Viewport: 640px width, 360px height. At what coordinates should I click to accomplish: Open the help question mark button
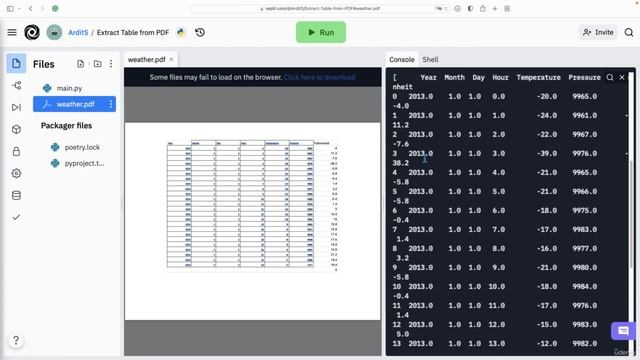click(16, 340)
